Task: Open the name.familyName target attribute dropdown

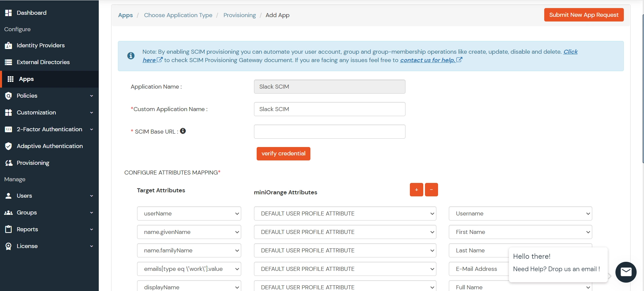Action: tap(189, 250)
